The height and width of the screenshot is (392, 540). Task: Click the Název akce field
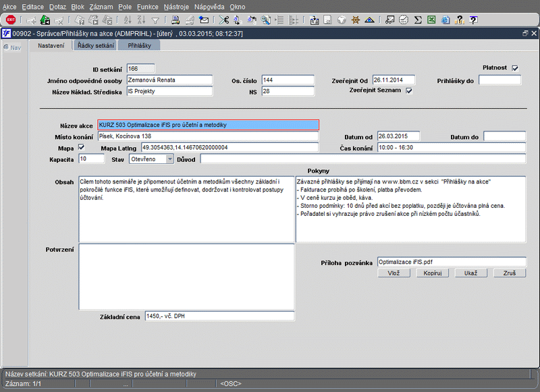tap(209, 125)
